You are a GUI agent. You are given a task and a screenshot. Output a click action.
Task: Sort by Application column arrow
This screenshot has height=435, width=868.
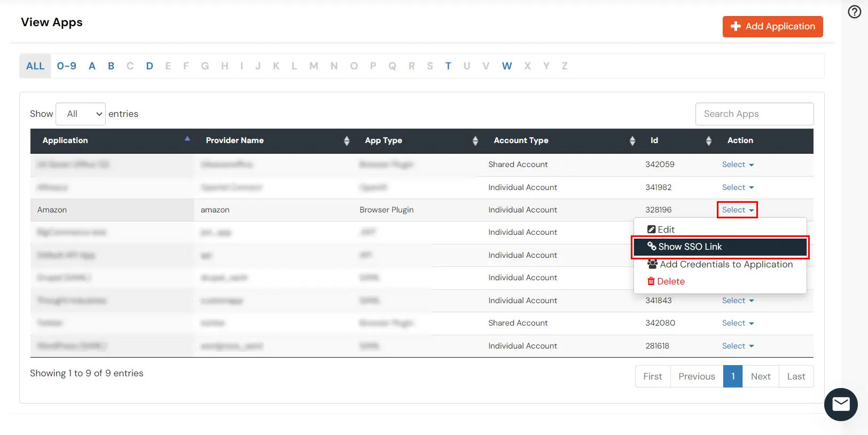[187, 139]
